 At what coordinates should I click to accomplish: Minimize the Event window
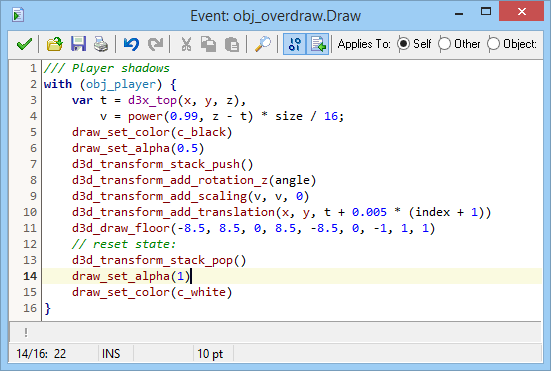459,13
